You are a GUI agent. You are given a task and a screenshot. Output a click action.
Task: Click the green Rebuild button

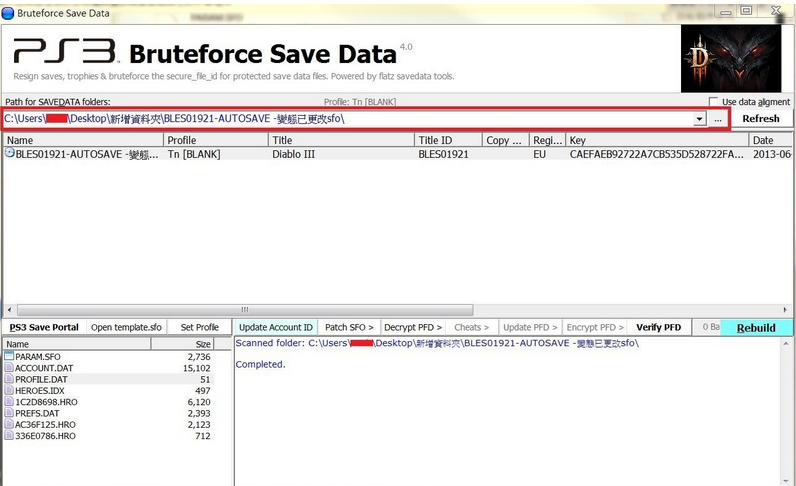(755, 328)
